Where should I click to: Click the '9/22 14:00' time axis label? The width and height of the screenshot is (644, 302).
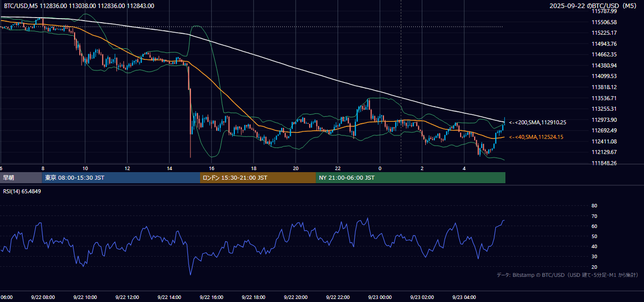coord(169,297)
